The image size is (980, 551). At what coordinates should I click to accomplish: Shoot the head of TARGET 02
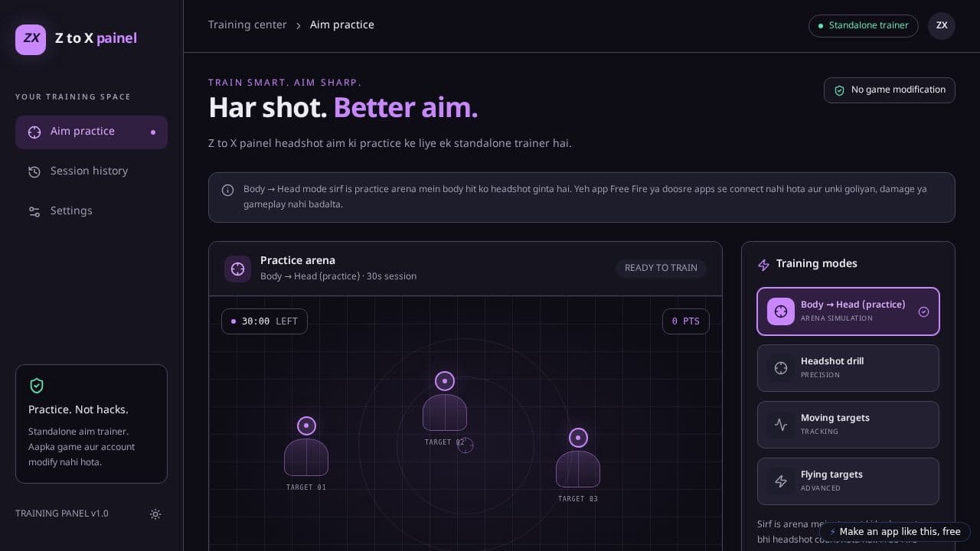point(445,381)
